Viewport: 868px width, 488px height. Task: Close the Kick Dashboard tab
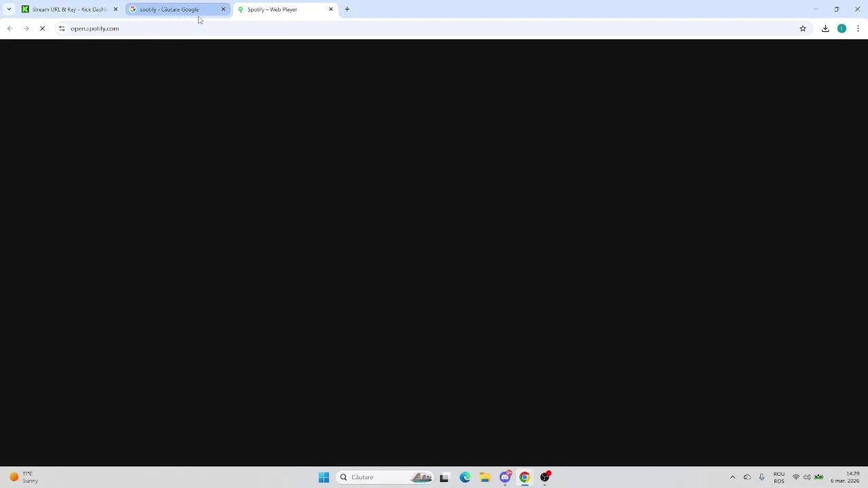115,9
